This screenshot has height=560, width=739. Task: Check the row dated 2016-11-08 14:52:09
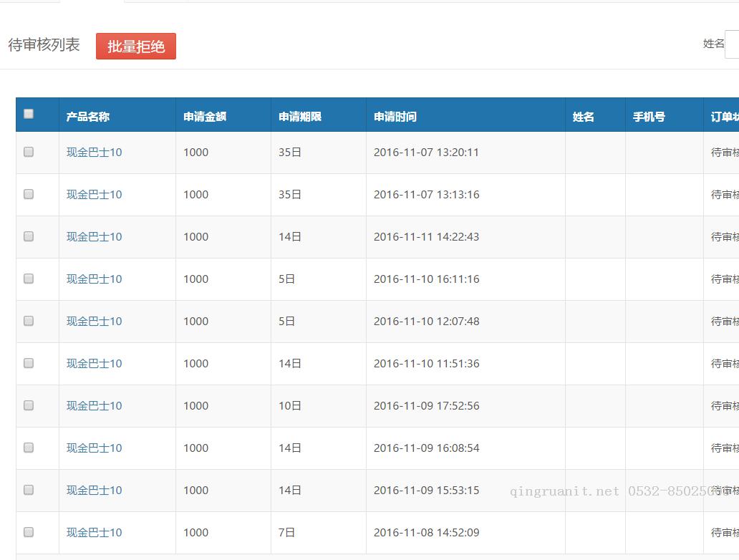click(29, 532)
